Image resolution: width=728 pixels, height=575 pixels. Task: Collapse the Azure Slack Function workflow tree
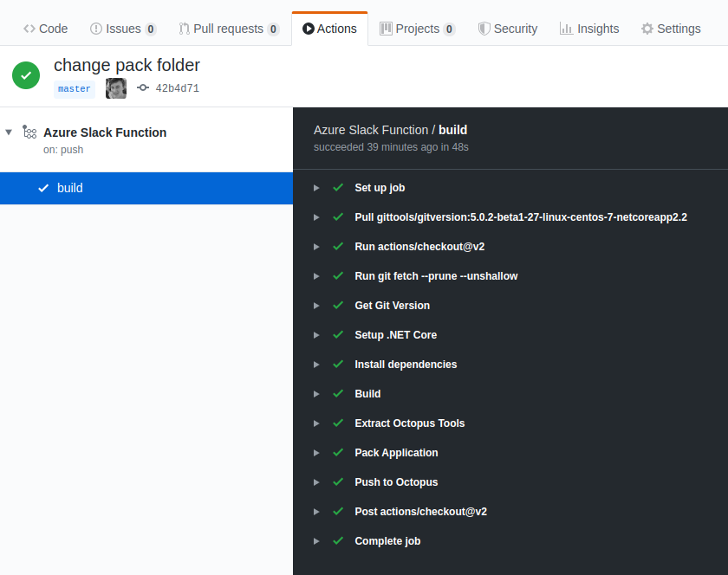[x=9, y=132]
